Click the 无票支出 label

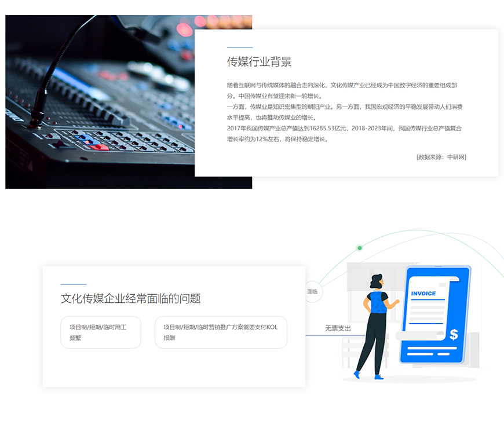coord(338,328)
